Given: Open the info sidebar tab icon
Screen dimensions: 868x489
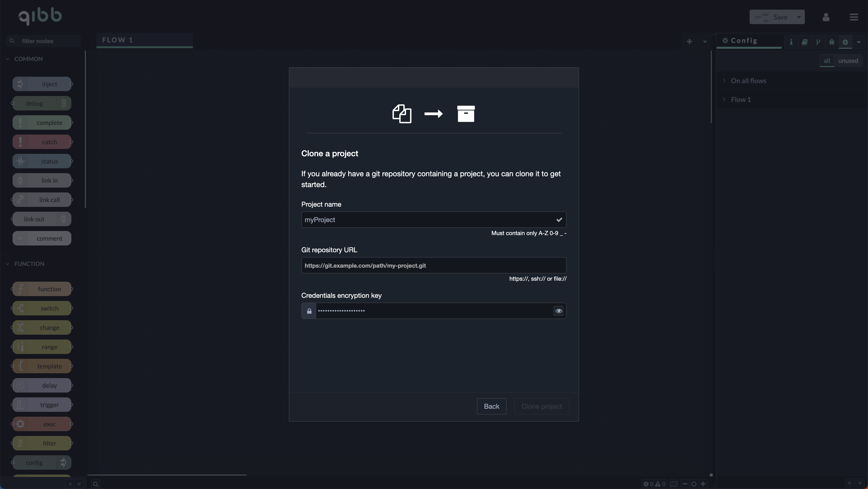Looking at the screenshot, I should (791, 42).
